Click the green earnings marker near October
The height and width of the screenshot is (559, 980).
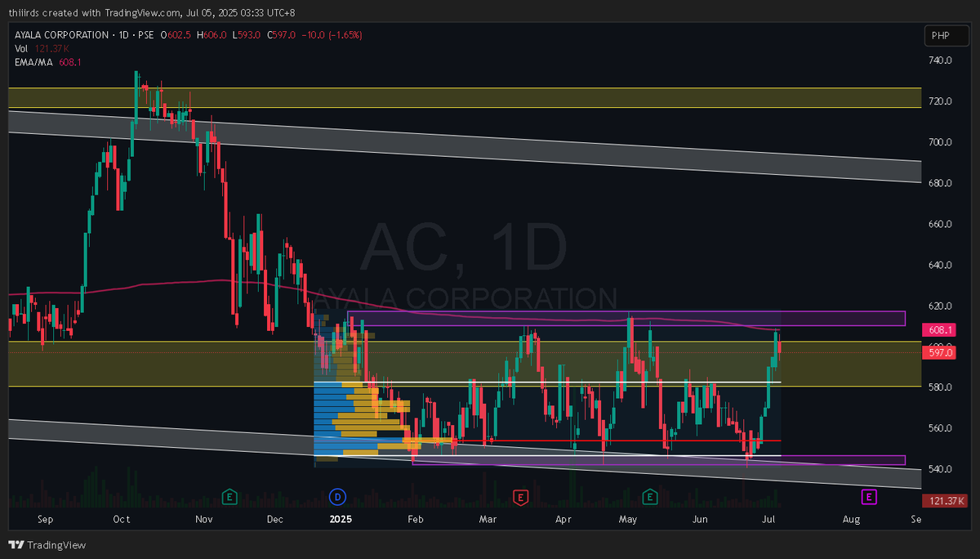(230, 496)
